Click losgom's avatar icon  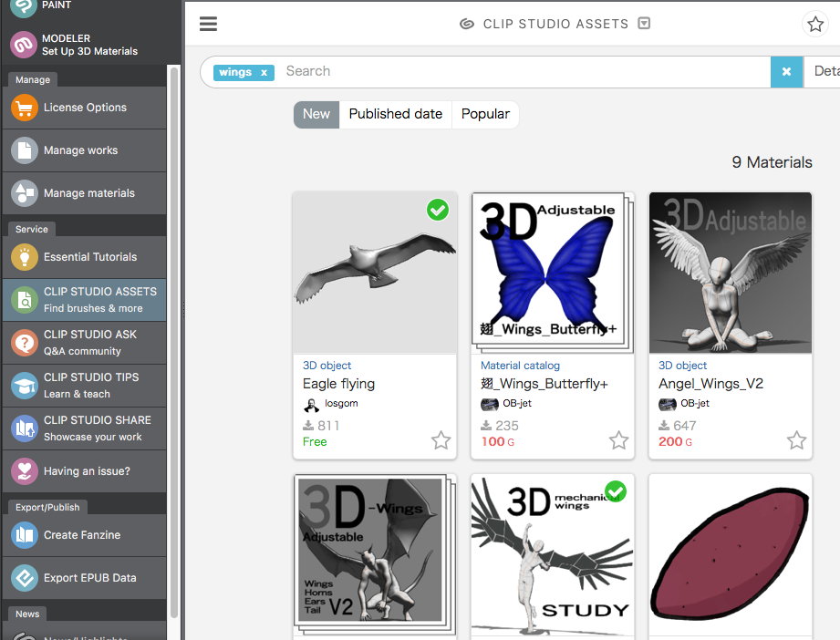point(311,405)
